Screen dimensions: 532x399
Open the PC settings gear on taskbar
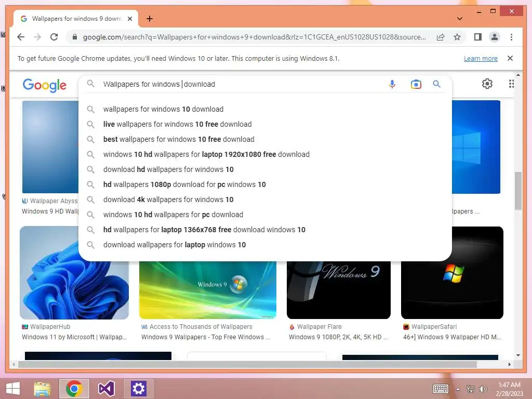pyautogui.click(x=138, y=389)
